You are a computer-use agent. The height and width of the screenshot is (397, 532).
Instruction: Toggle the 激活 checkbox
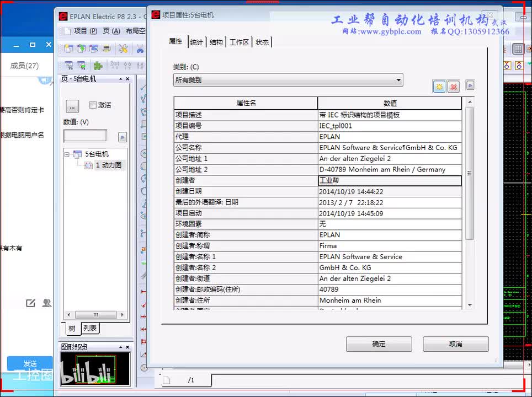coord(93,105)
